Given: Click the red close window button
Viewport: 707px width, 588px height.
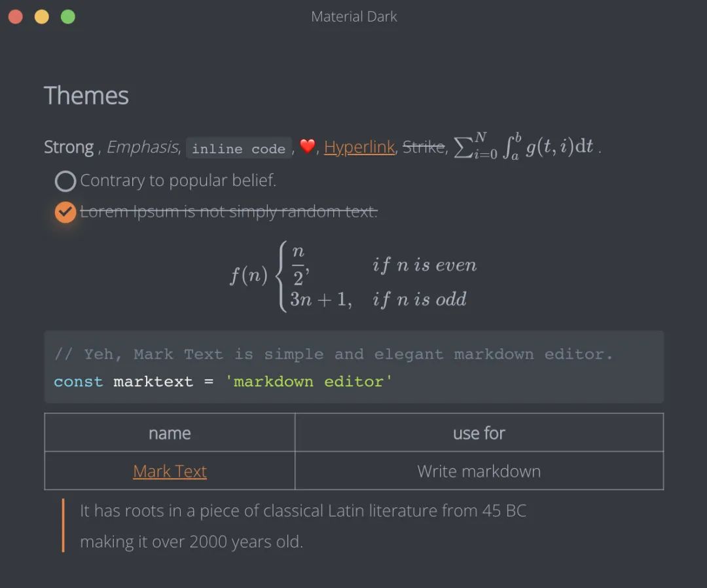Looking at the screenshot, I should pyautogui.click(x=16, y=17).
